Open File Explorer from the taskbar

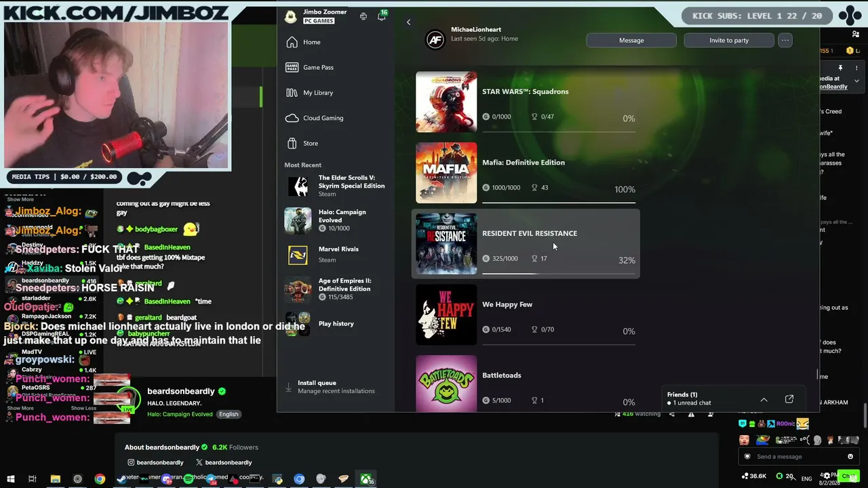point(56,479)
